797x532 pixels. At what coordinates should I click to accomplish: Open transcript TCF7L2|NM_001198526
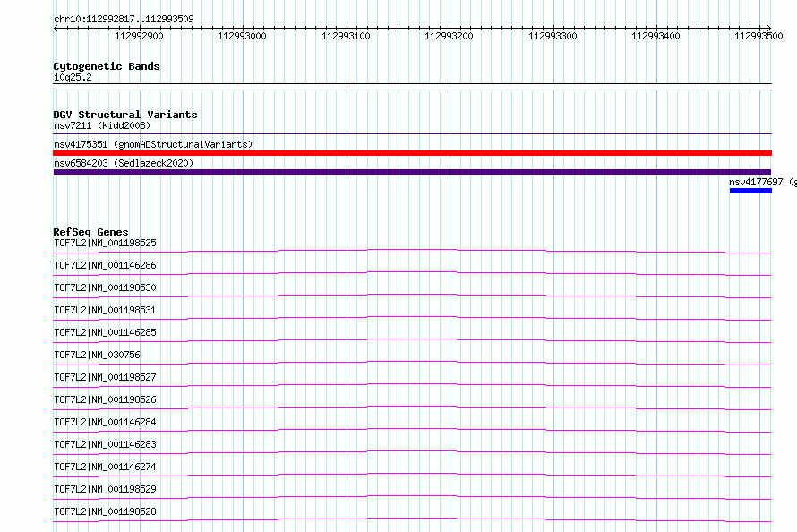(x=105, y=399)
